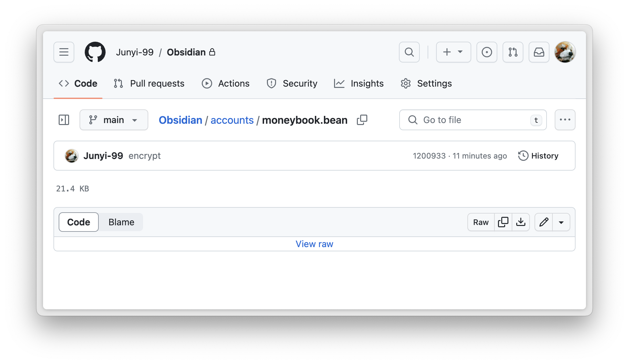This screenshot has width=629, height=364.
Task: Open the search magnifier icon
Action: pyautogui.click(x=409, y=52)
